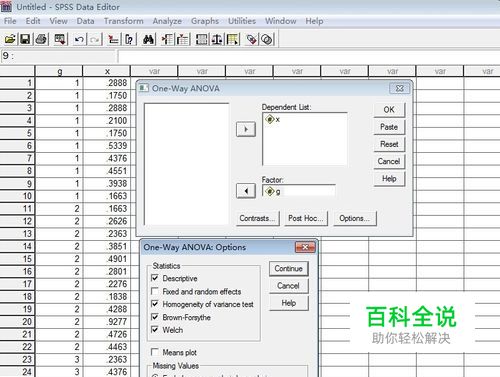This screenshot has width=500, height=377.
Task: Click OK in the One-Way ANOVA dialog
Action: point(389,110)
